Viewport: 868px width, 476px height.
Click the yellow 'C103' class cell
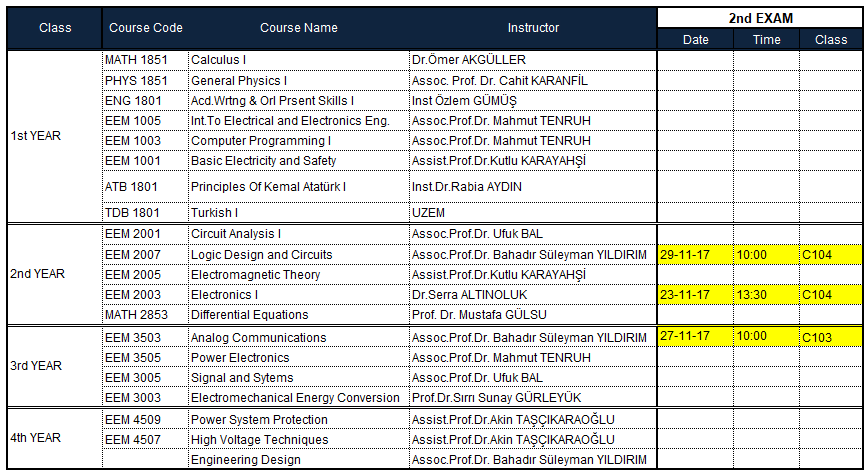[x=830, y=338]
